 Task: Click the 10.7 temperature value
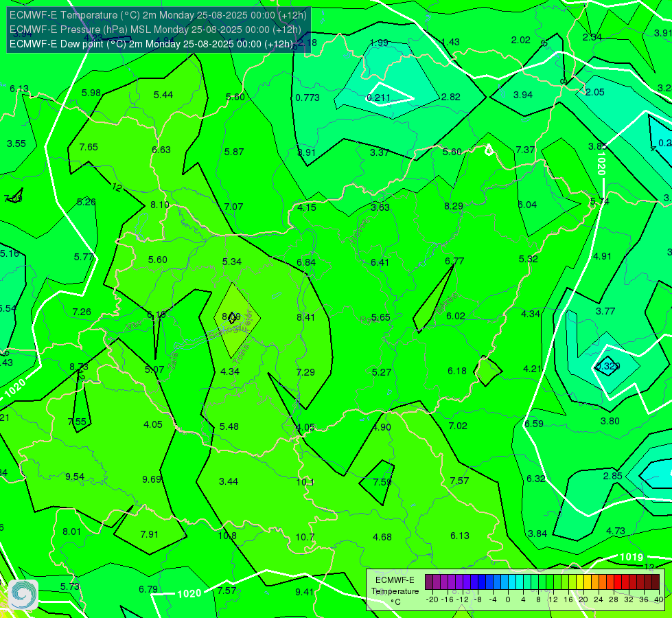pyautogui.click(x=305, y=537)
